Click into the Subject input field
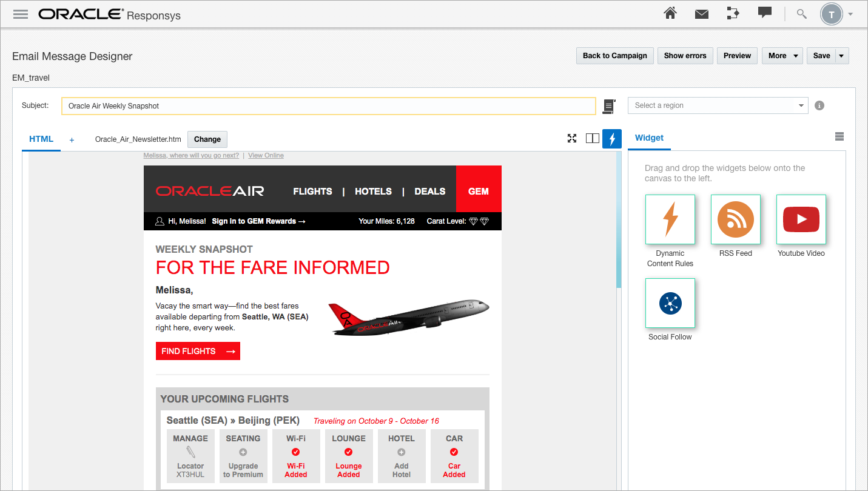 (329, 105)
